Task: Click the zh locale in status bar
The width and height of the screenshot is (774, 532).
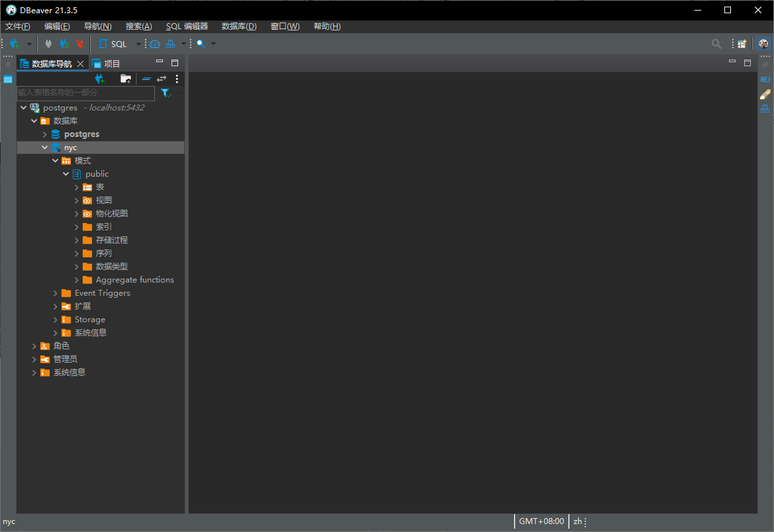Action: click(577, 521)
